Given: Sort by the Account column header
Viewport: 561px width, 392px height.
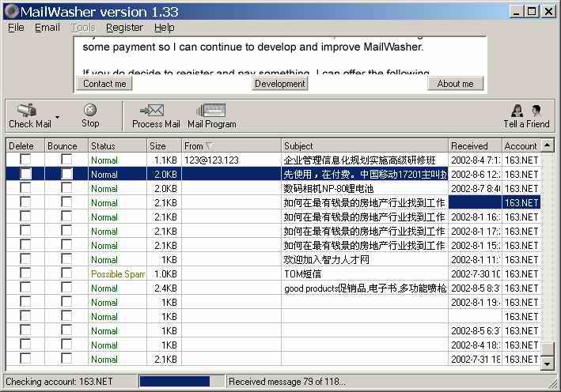Looking at the screenshot, I should point(521,145).
